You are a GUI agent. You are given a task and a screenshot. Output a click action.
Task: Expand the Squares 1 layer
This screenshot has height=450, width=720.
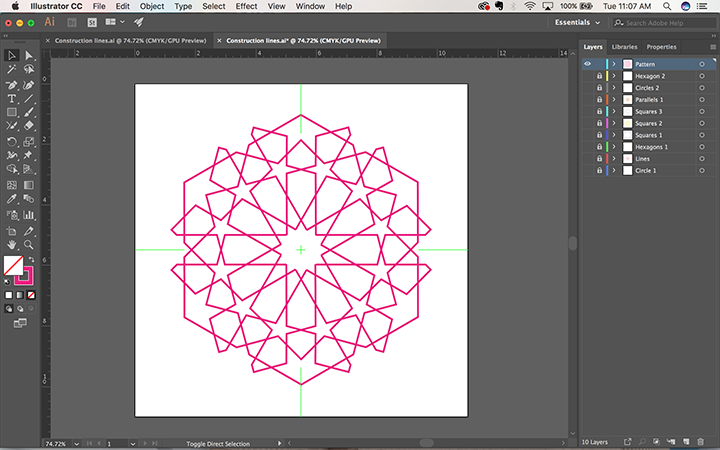coord(614,135)
